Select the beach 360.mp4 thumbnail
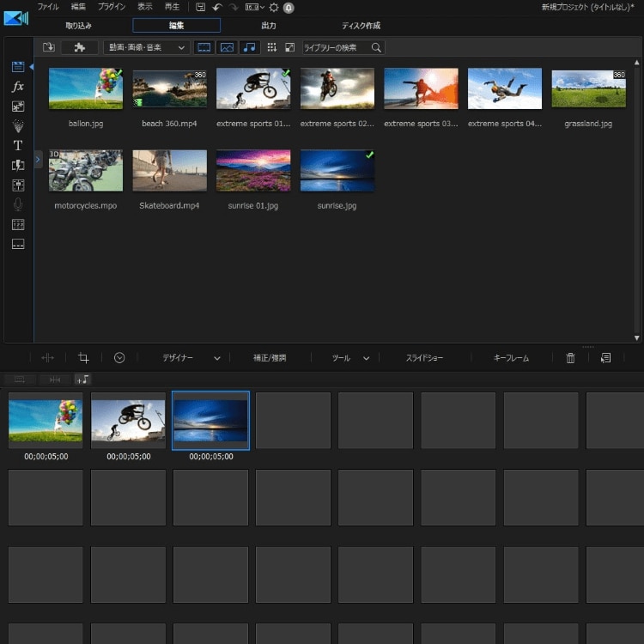The width and height of the screenshot is (644, 644). [170, 88]
